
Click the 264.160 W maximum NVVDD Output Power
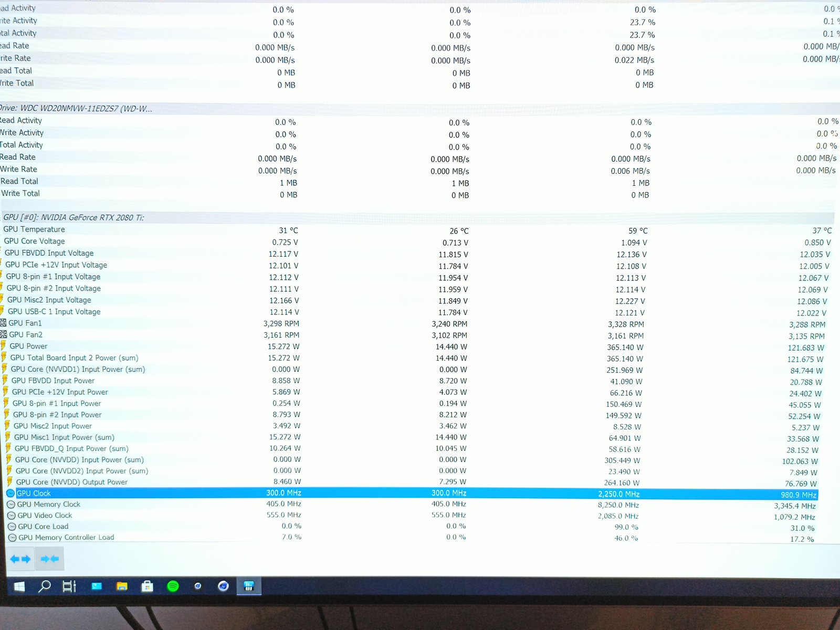tap(622, 483)
